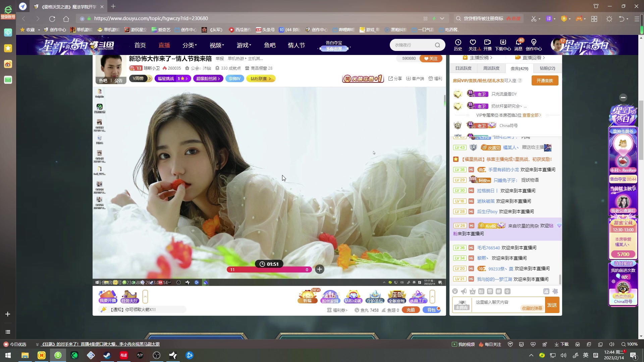Image resolution: width=644 pixels, height=362 pixels.
Task: Click the 开通贵族 button
Action: click(545, 80)
